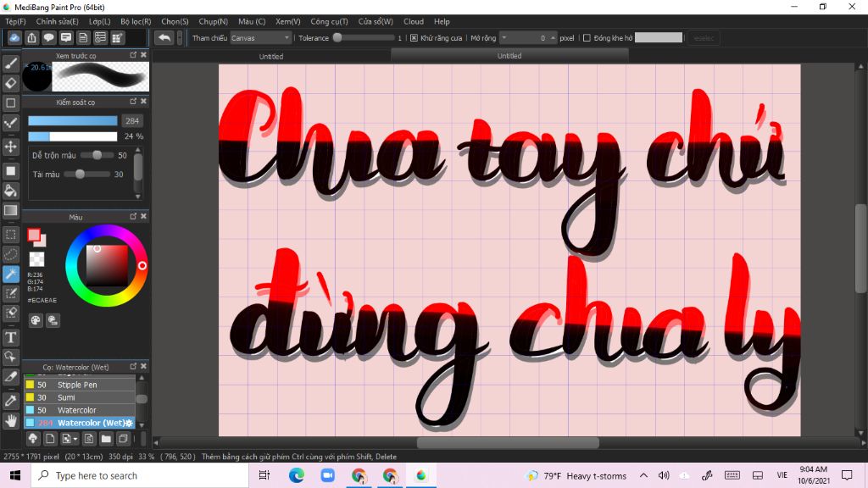Close the Kiểm soát cọ panel
The image size is (868, 488).
(144, 102)
